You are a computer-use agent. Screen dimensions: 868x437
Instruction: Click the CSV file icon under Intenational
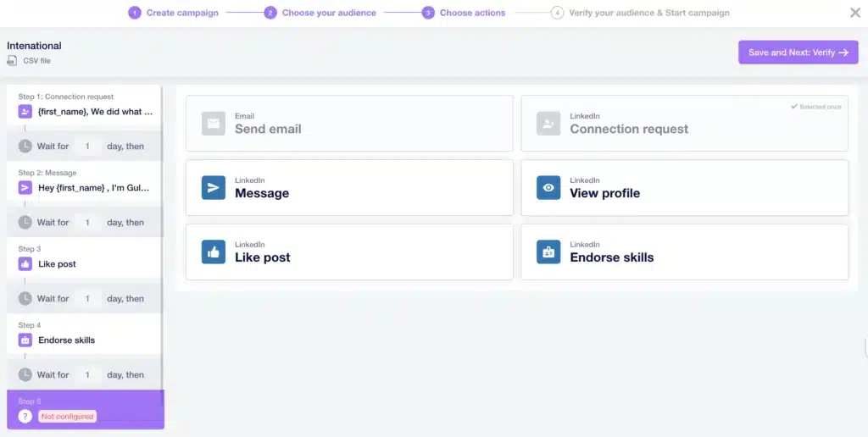click(12, 61)
